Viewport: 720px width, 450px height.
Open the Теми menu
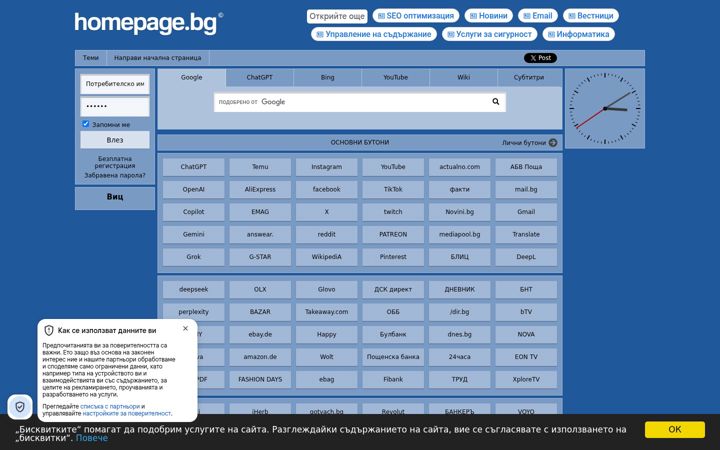pyautogui.click(x=90, y=58)
